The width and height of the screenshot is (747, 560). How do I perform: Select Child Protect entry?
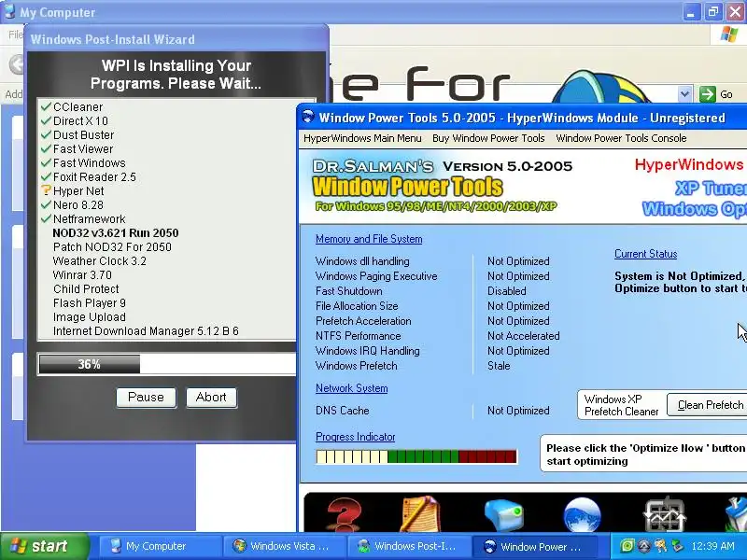pos(86,289)
